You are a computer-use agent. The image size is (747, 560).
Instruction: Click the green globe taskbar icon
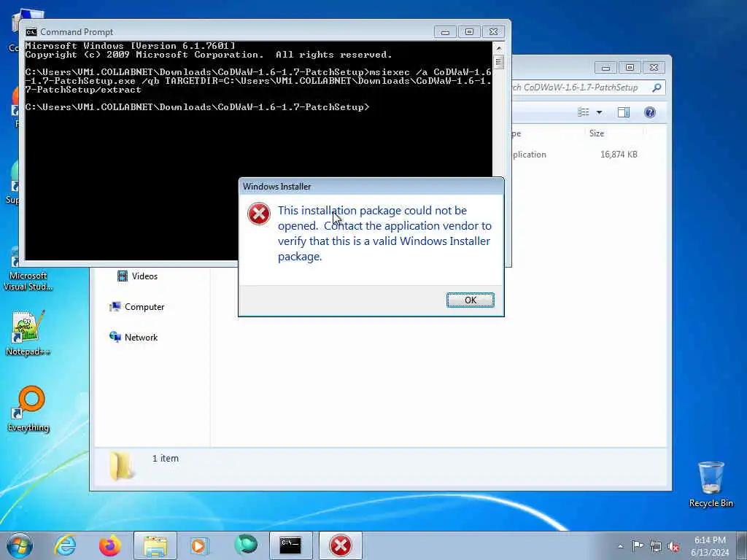click(245, 545)
